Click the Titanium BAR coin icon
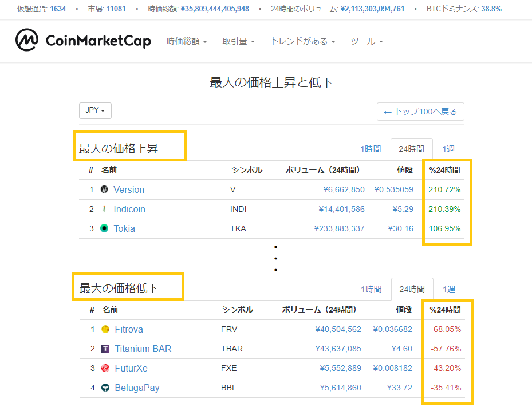This screenshot has width=532, height=411. coord(105,349)
